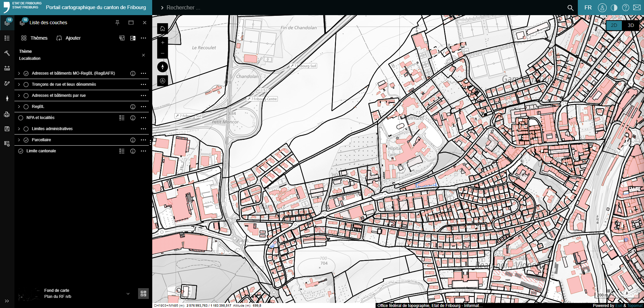Open the pedestrian routing sidebar icon

pos(7,99)
